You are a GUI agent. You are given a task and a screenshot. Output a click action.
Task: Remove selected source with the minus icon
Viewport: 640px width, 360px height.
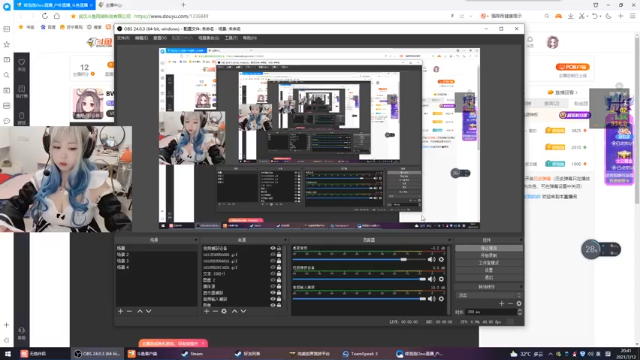(215, 311)
